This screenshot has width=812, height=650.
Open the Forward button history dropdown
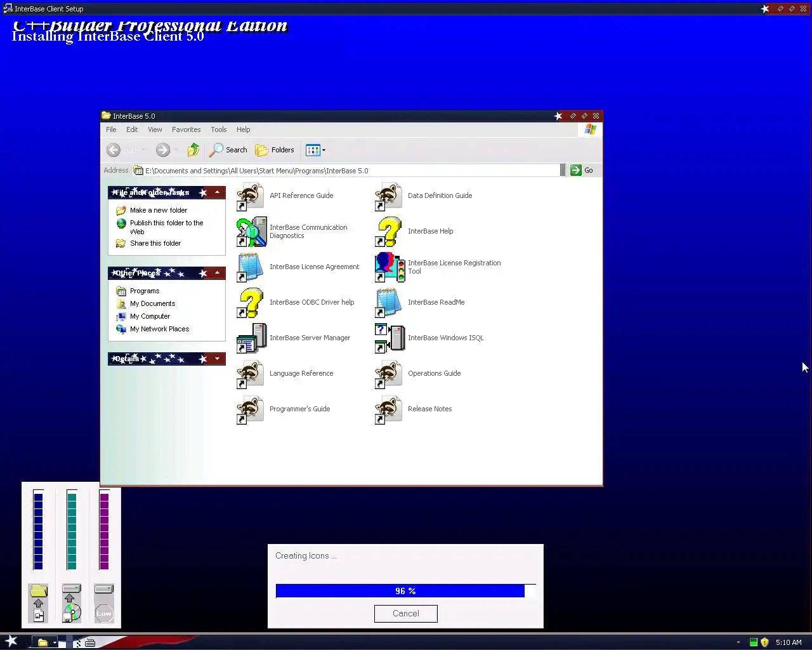coord(176,150)
